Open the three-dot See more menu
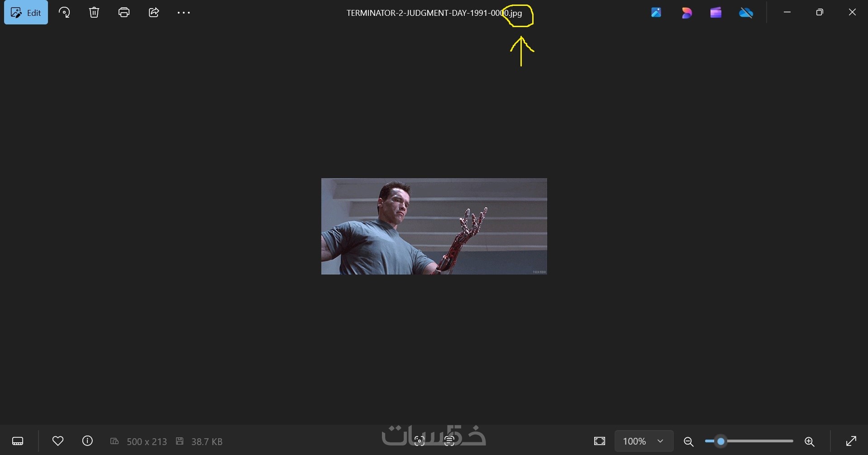 (184, 13)
